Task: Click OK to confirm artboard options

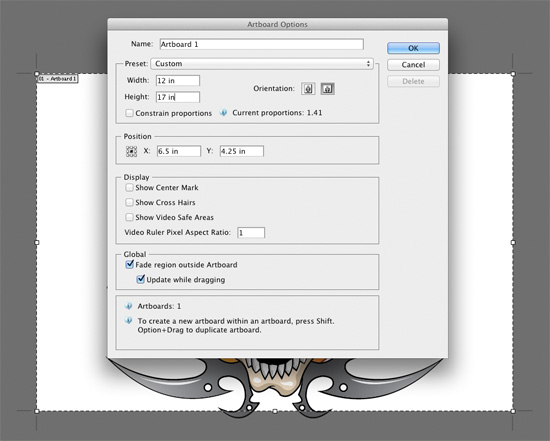Action: [x=413, y=48]
